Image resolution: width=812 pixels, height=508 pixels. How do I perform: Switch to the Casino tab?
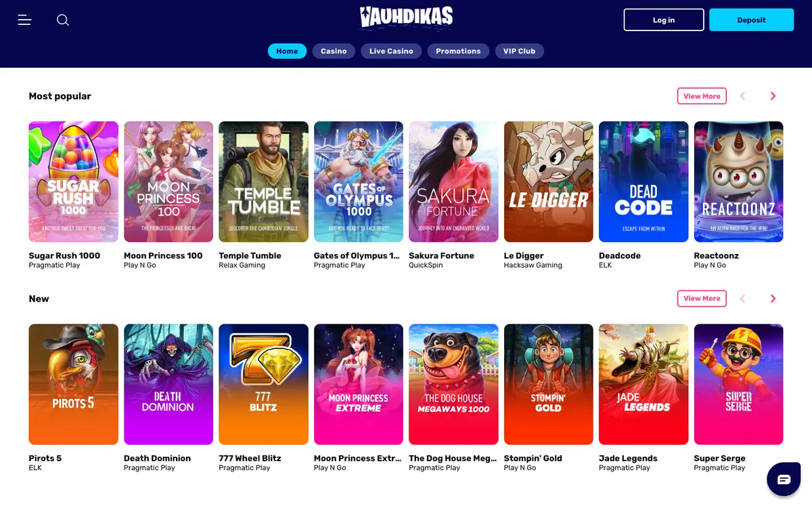[x=334, y=51]
